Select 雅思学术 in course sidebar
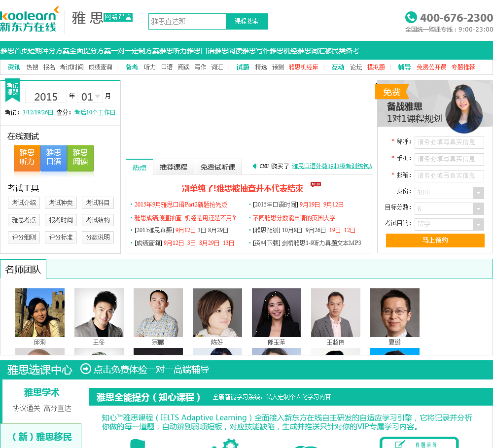The width and height of the screenshot is (493, 448). click(x=41, y=392)
